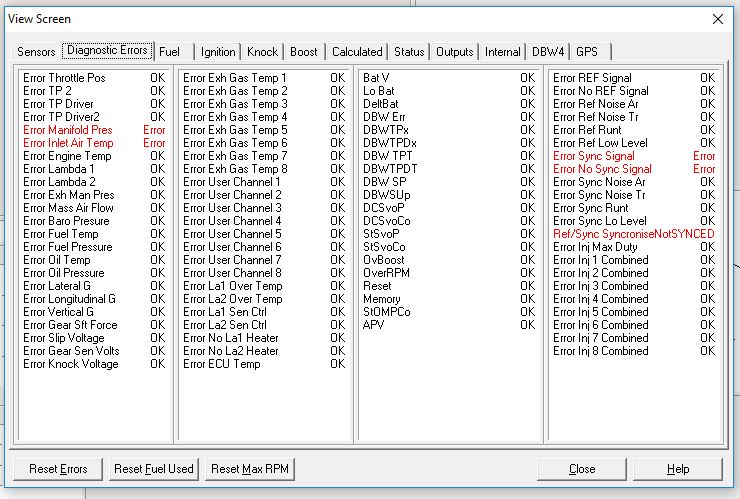The width and height of the screenshot is (740, 499).
Task: Close the View Screen window with X
Action: pyautogui.click(x=717, y=18)
